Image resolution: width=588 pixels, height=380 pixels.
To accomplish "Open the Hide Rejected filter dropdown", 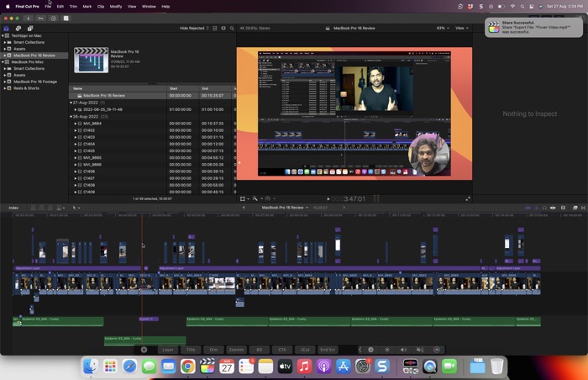I will pos(194,28).
